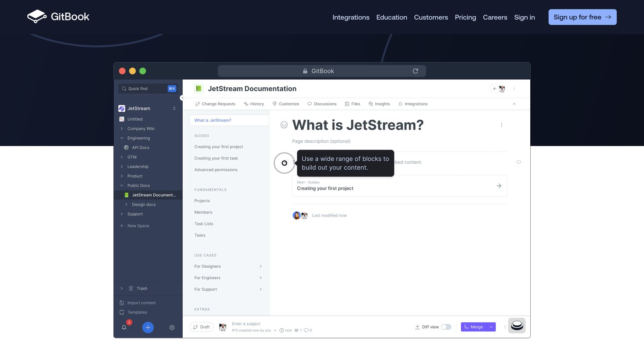Collapse the sidebar with the arrow handle
Viewport: 644px width, 347px height.
[182, 98]
